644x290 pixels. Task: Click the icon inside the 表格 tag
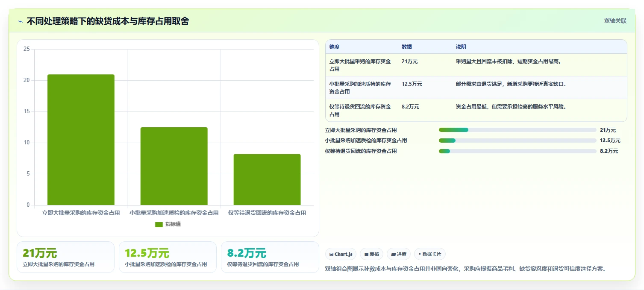point(366,254)
